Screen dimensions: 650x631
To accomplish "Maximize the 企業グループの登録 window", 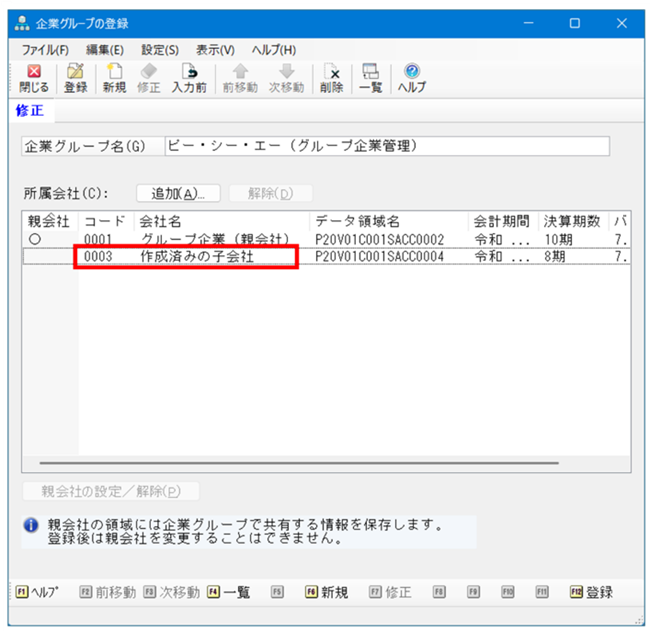I will tap(575, 23).
